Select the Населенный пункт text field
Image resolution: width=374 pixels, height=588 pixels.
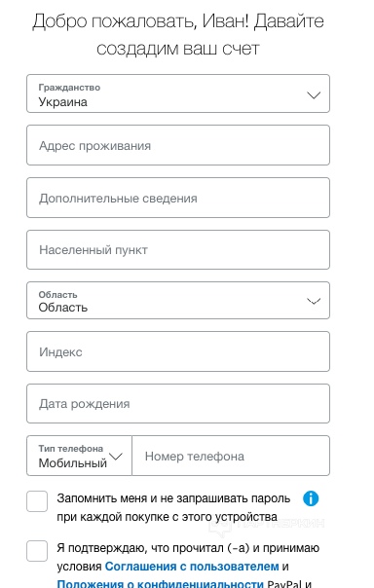[178, 250]
